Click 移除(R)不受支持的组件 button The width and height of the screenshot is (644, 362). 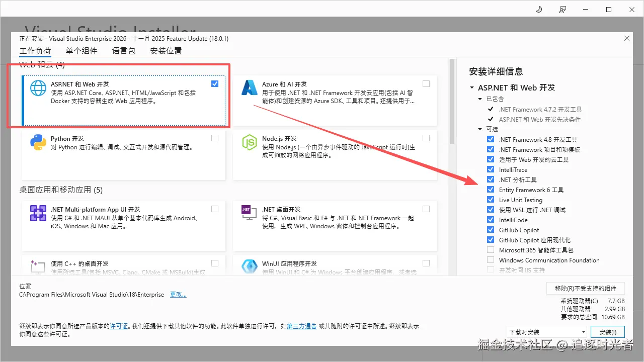point(586,288)
